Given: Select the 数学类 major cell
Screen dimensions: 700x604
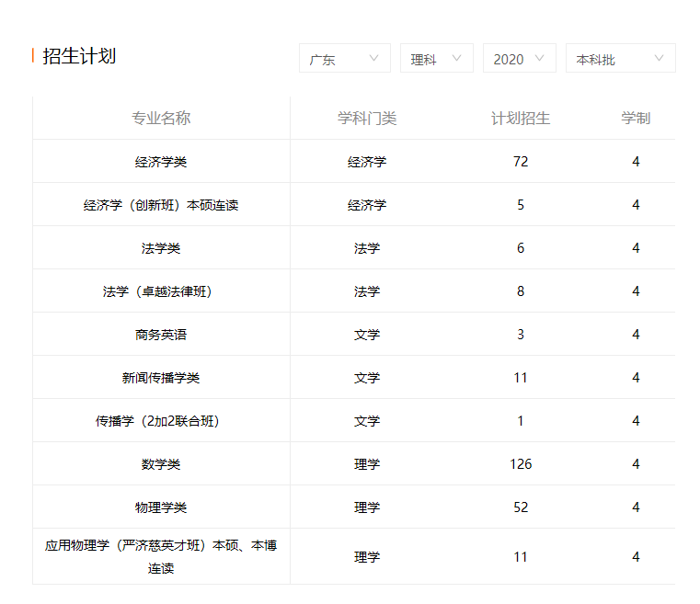Looking at the screenshot, I should pyautogui.click(x=161, y=464).
